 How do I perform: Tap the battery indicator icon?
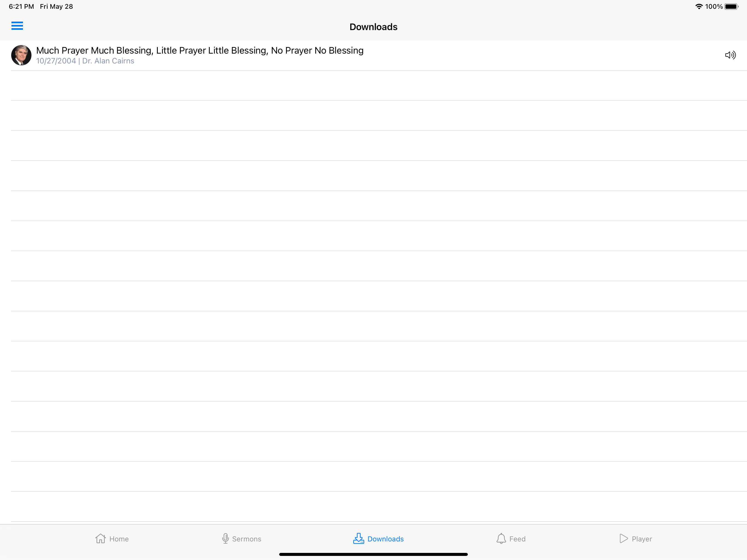pyautogui.click(x=731, y=6)
